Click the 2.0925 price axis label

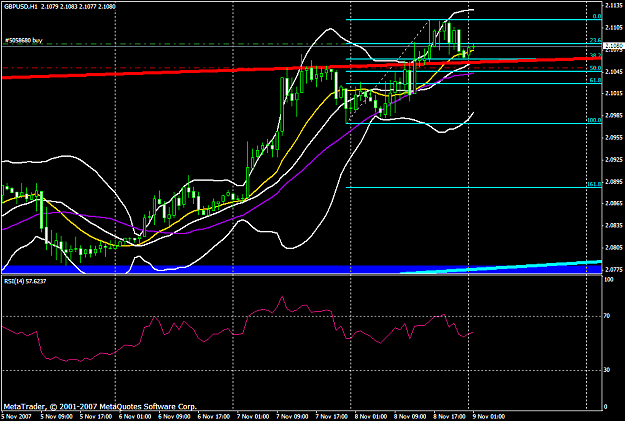click(x=614, y=159)
